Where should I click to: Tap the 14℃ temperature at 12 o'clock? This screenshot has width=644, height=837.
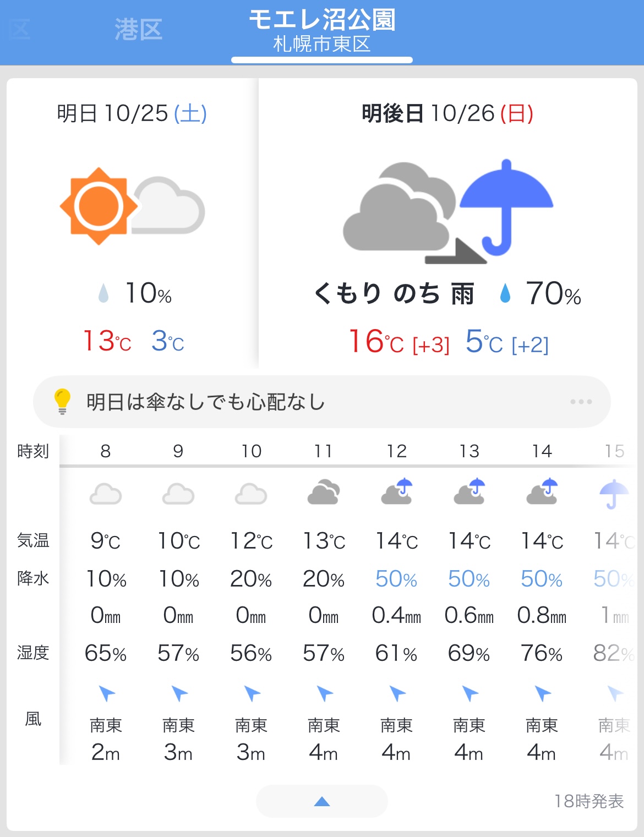tap(396, 541)
